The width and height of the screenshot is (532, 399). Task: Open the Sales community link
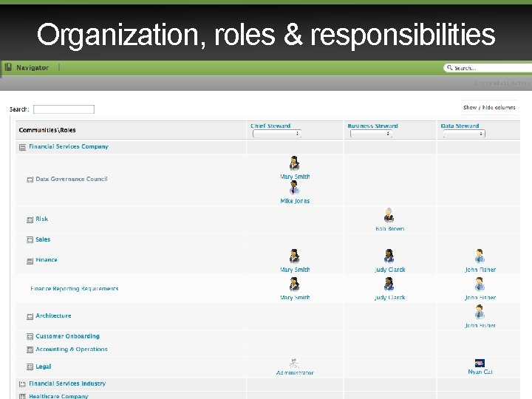coord(43,239)
